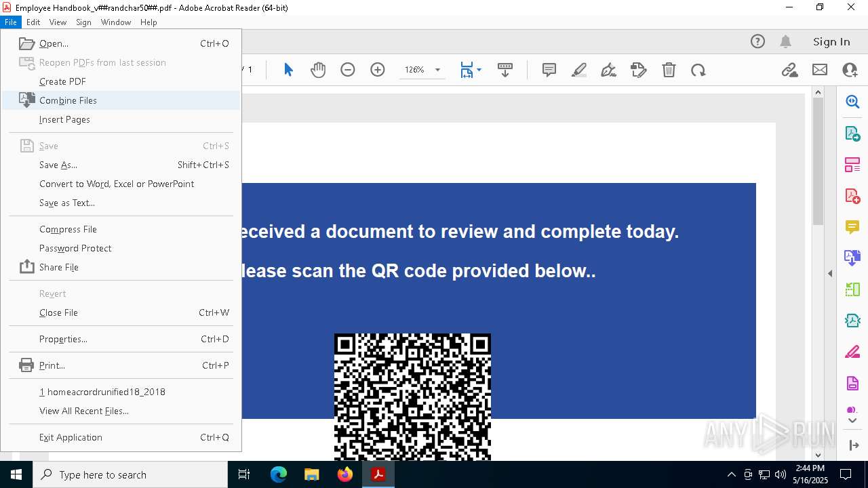Viewport: 868px width, 488px height.
Task: Open the Fill & Sign pen tool
Action: [609, 70]
